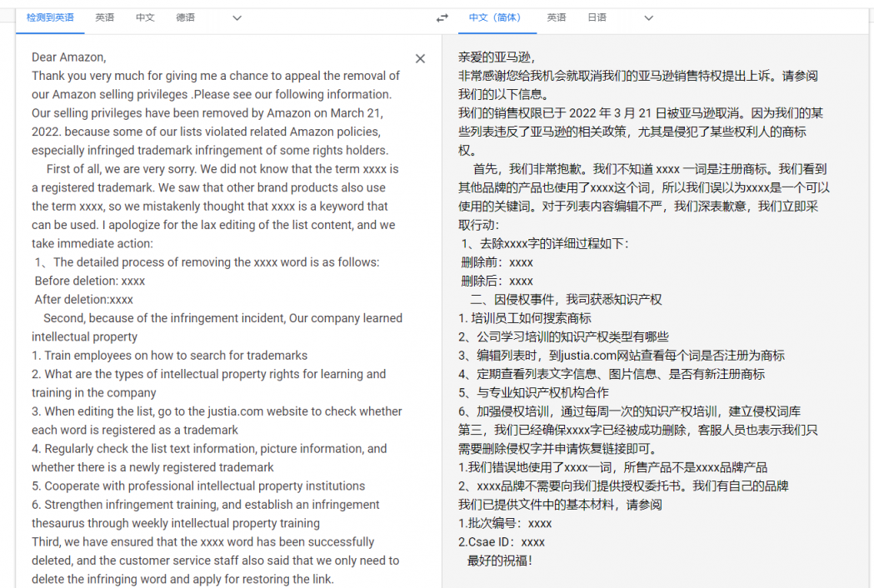Open the target language dropdown arrow
Image resolution: width=874 pixels, height=588 pixels.
coord(648,17)
